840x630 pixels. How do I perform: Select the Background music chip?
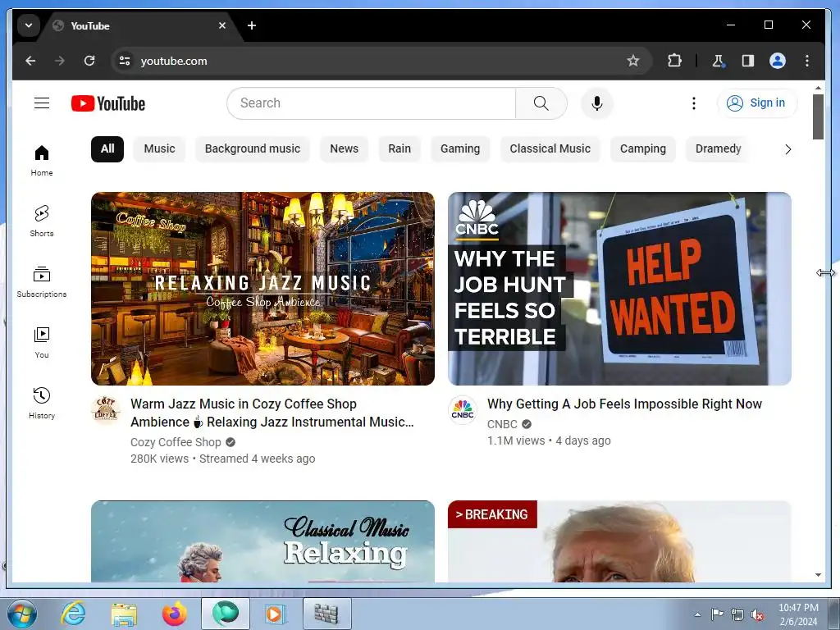253,149
